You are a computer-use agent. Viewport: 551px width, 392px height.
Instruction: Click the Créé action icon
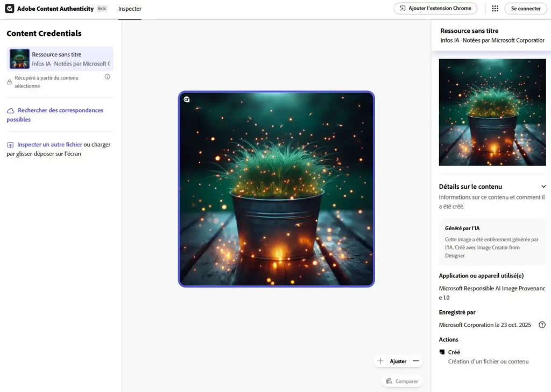(x=442, y=352)
